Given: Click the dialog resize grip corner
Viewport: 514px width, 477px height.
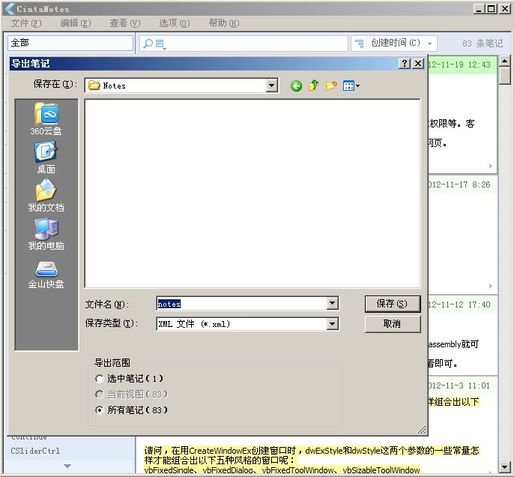Looking at the screenshot, I should click(422, 430).
